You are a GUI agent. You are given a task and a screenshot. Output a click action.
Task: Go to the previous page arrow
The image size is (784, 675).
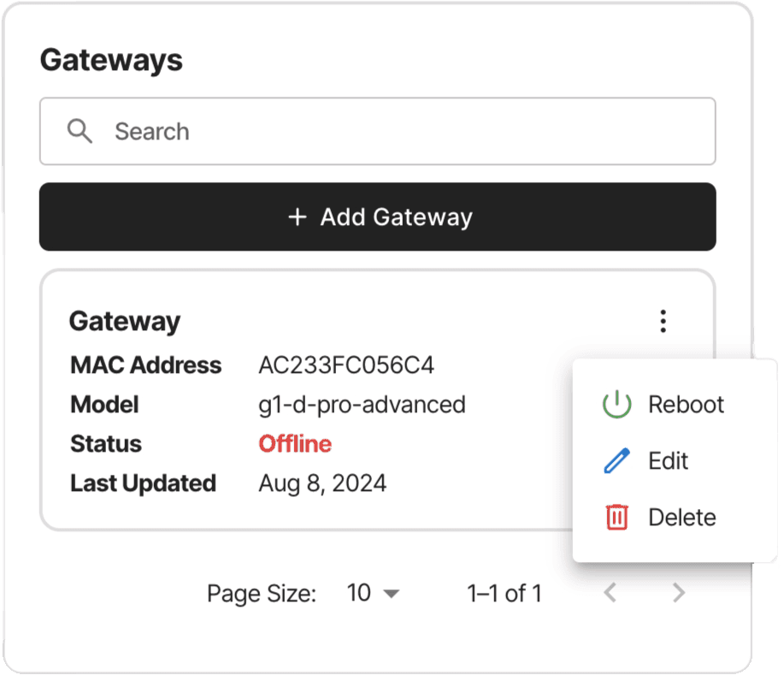point(610,593)
